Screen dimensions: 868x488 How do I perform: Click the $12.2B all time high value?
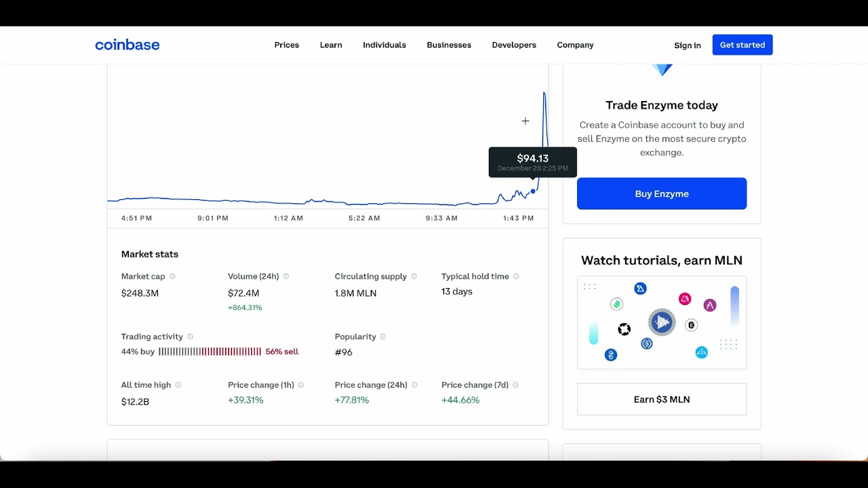pos(135,402)
